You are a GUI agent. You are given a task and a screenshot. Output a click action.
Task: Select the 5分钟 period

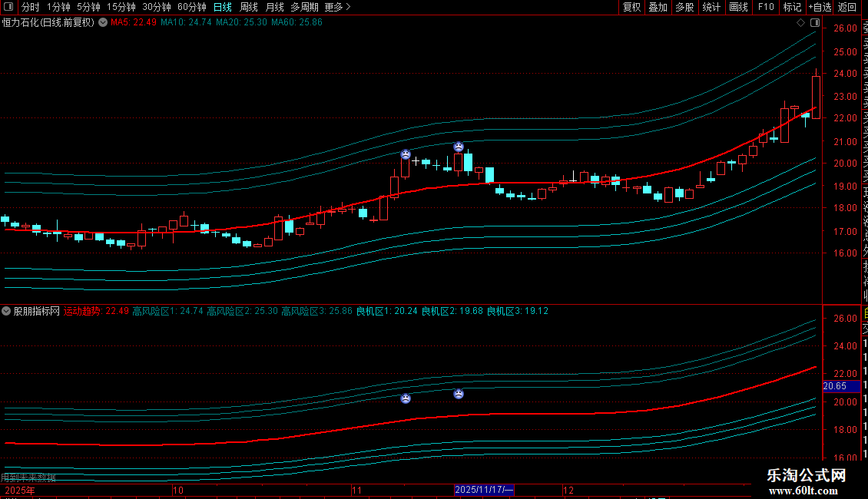pos(88,7)
